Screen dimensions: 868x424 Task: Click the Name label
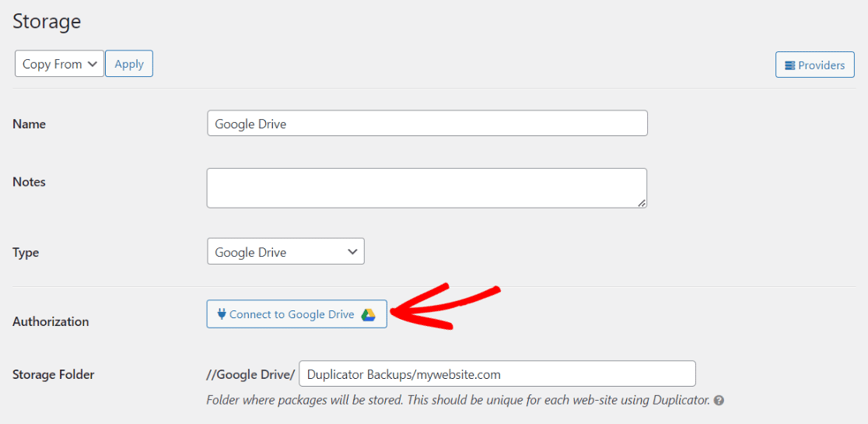(x=29, y=124)
